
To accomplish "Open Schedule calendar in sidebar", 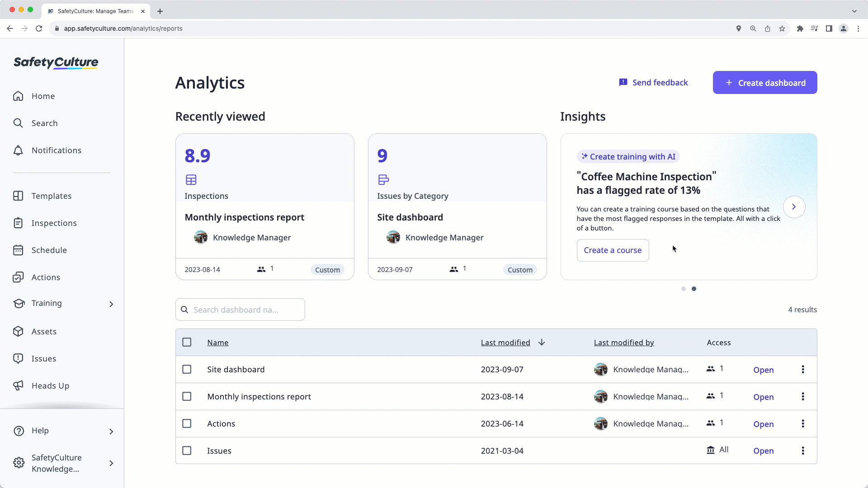I will (x=18, y=250).
